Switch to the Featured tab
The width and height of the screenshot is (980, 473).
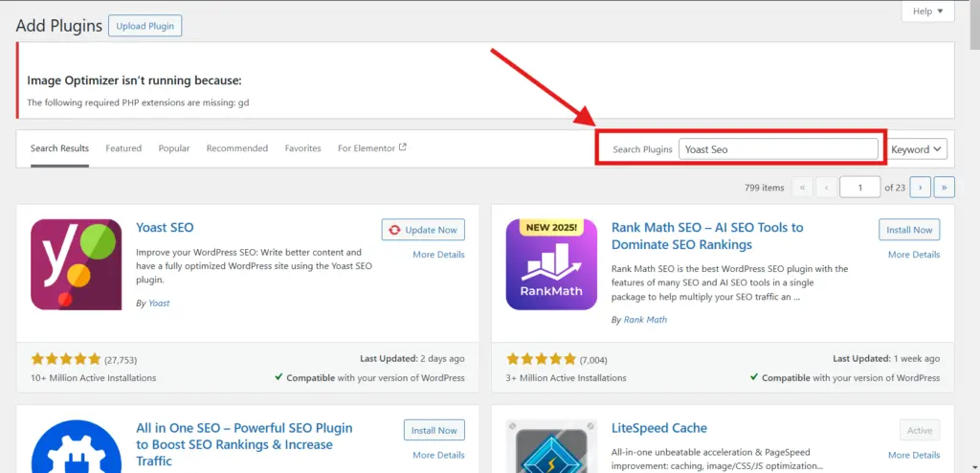click(x=123, y=148)
